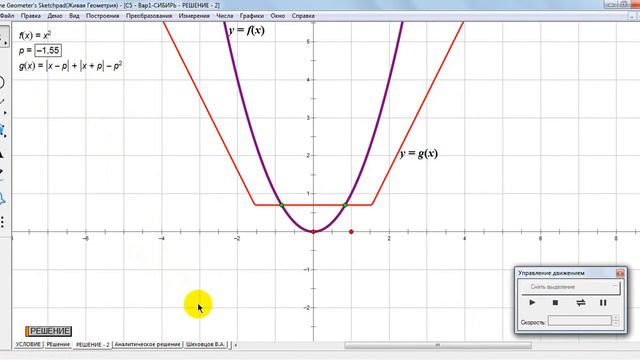Stop the animation in motion controller
This screenshot has width=640, height=360.
click(555, 302)
